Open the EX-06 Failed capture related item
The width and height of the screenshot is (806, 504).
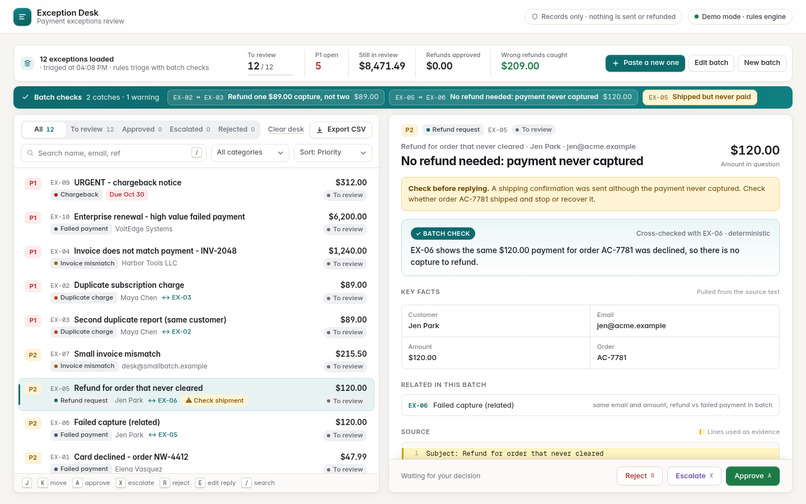(x=590, y=405)
